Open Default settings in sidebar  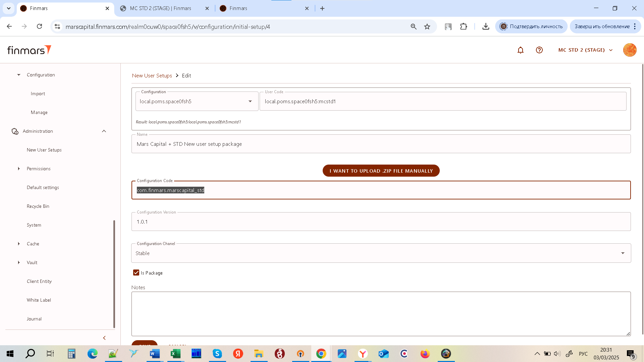pyautogui.click(x=43, y=187)
